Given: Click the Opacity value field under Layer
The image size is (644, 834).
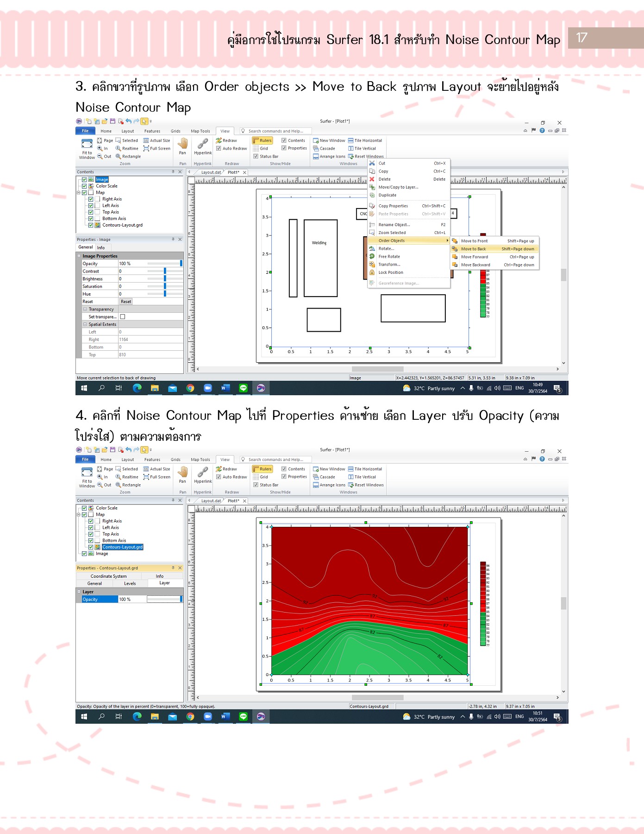Looking at the screenshot, I should pos(132,600).
